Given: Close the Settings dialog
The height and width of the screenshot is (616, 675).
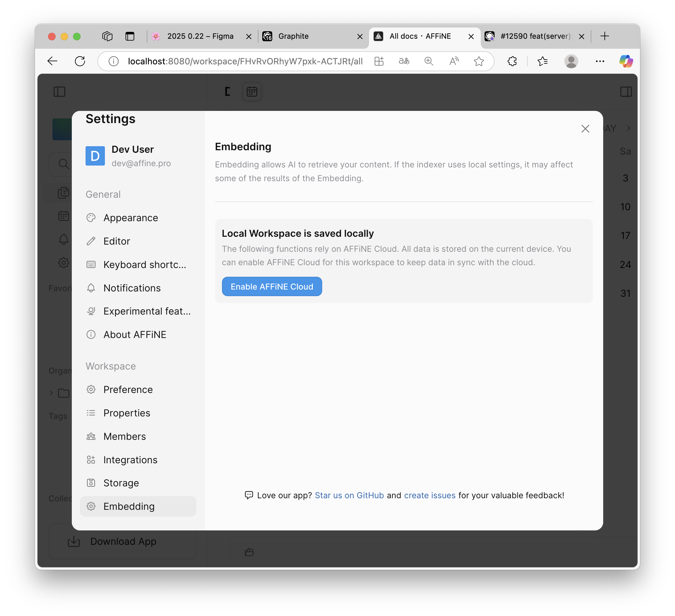Looking at the screenshot, I should pos(585,129).
